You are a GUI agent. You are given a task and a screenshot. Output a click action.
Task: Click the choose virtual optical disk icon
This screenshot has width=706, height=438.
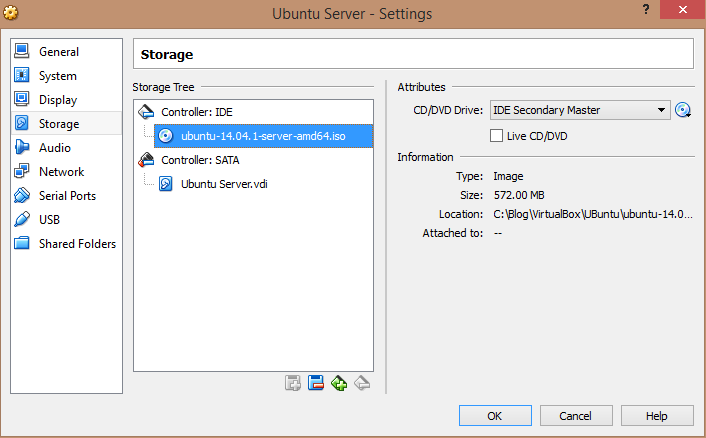[x=683, y=110]
